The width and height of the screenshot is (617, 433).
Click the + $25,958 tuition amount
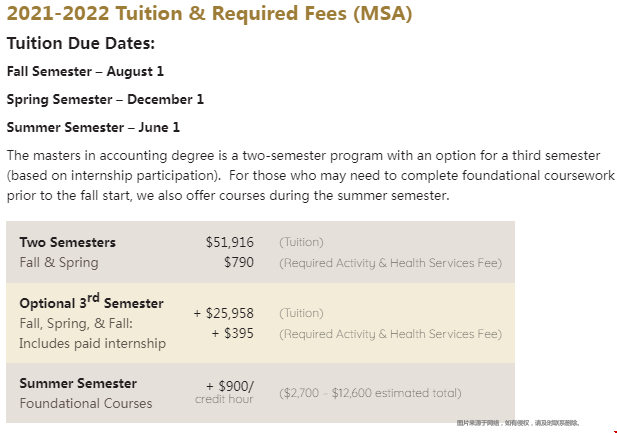tap(224, 314)
